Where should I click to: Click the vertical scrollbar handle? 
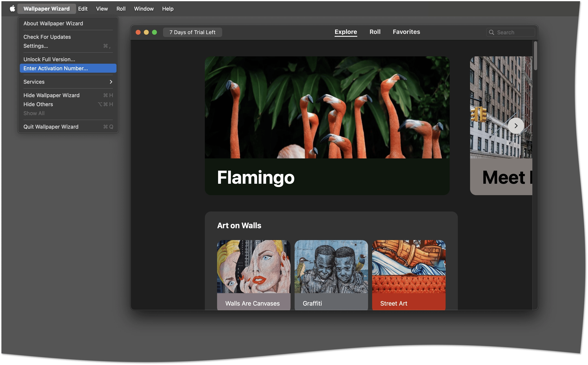535,56
